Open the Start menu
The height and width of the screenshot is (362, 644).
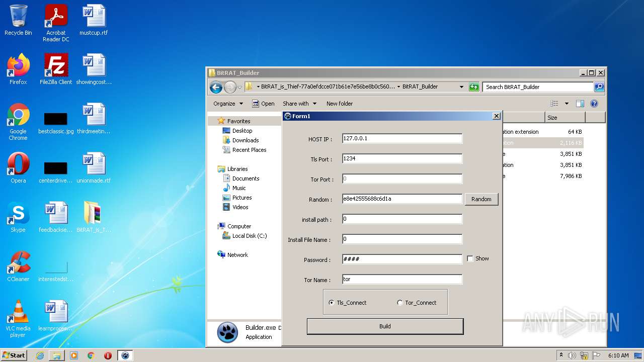pyautogui.click(x=14, y=355)
